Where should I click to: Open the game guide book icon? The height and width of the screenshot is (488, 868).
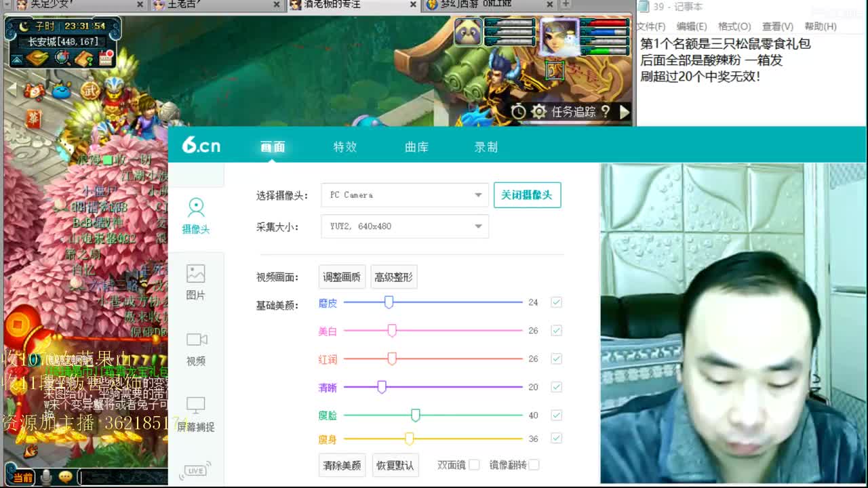(84, 58)
